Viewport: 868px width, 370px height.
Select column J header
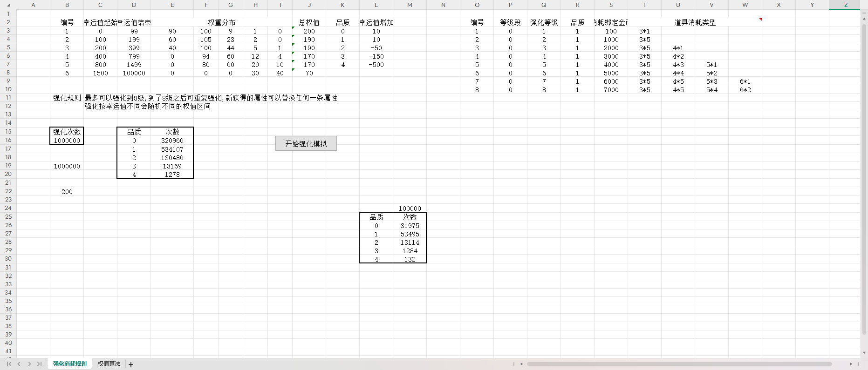[309, 5]
